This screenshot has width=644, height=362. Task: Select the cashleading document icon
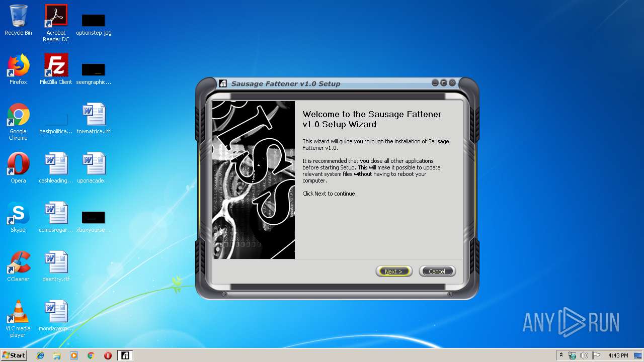[56, 168]
